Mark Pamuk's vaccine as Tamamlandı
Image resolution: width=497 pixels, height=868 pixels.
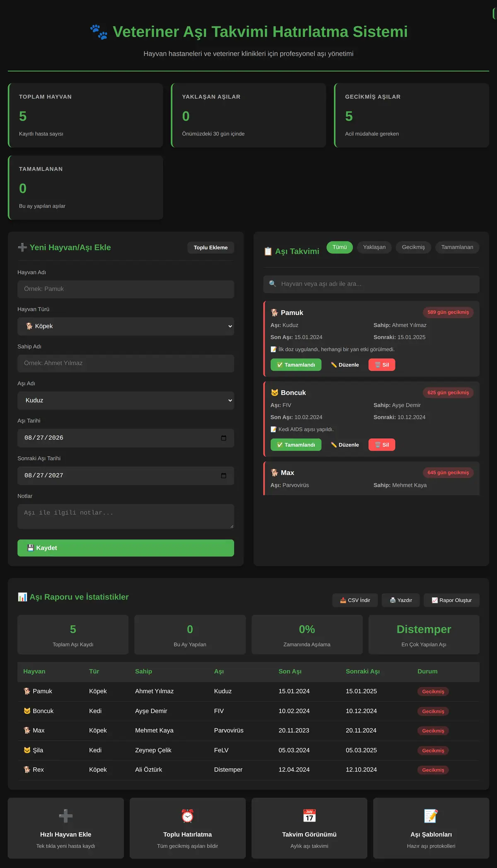pyautogui.click(x=296, y=365)
